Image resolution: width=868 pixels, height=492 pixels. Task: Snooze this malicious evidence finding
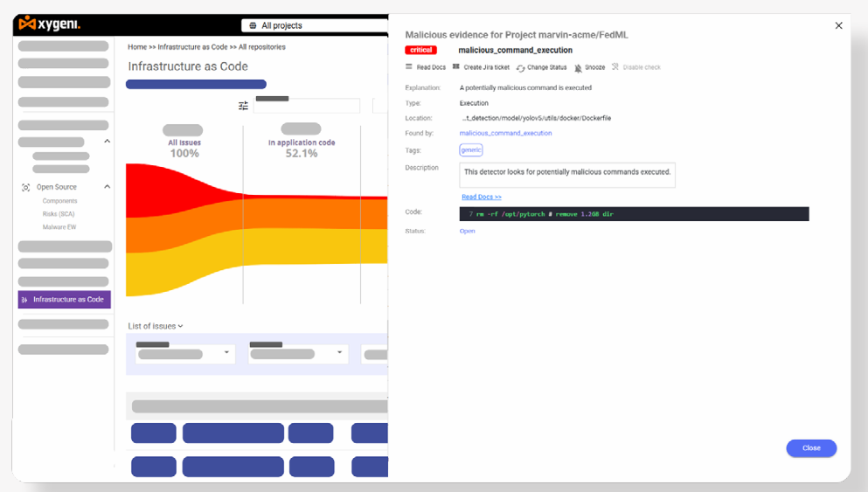click(x=579, y=68)
